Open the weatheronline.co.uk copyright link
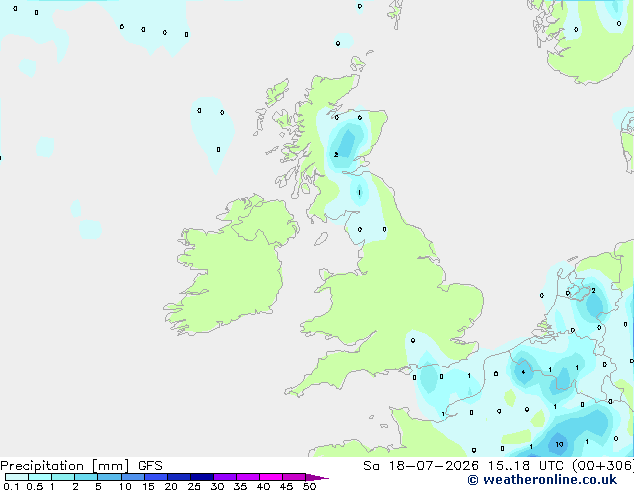This screenshot has height=490, width=634. click(x=542, y=480)
